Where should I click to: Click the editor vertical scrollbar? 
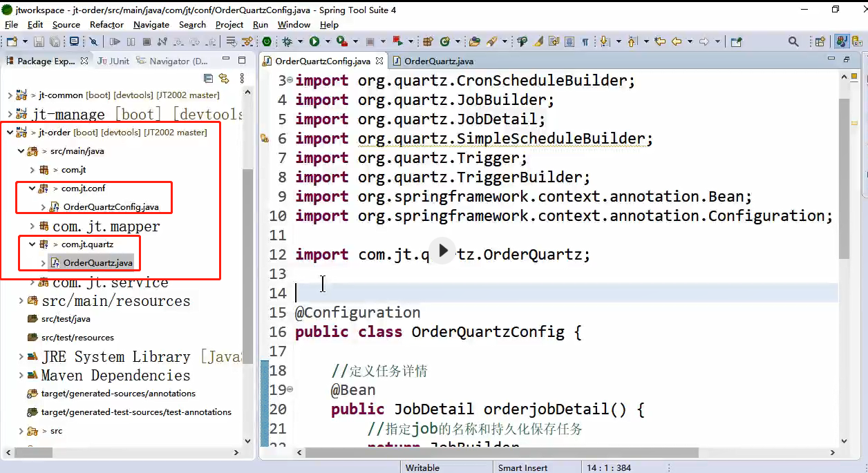point(844,180)
